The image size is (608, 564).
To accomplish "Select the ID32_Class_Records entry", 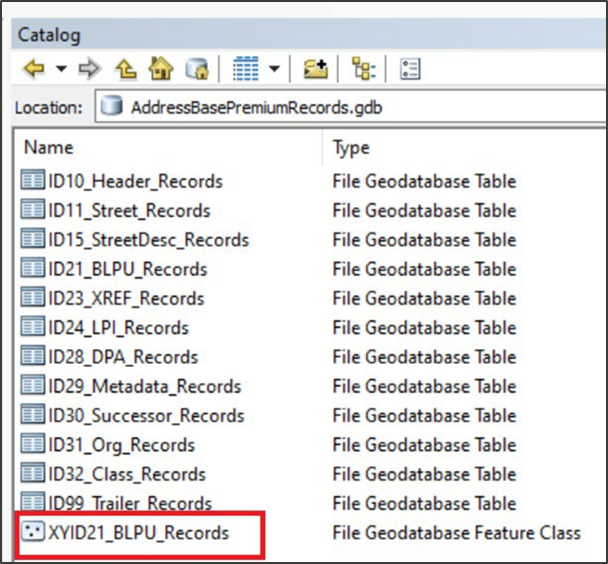I will point(127,474).
